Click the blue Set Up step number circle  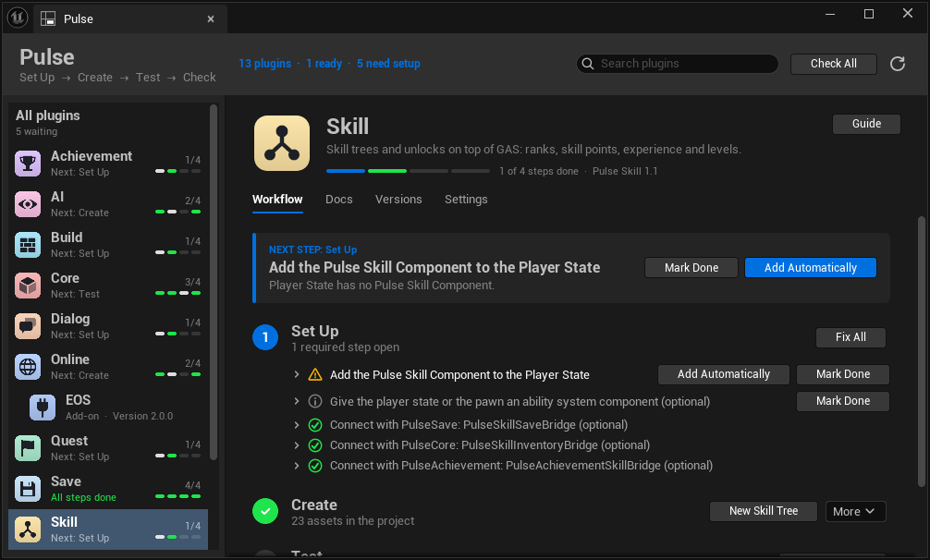(265, 337)
